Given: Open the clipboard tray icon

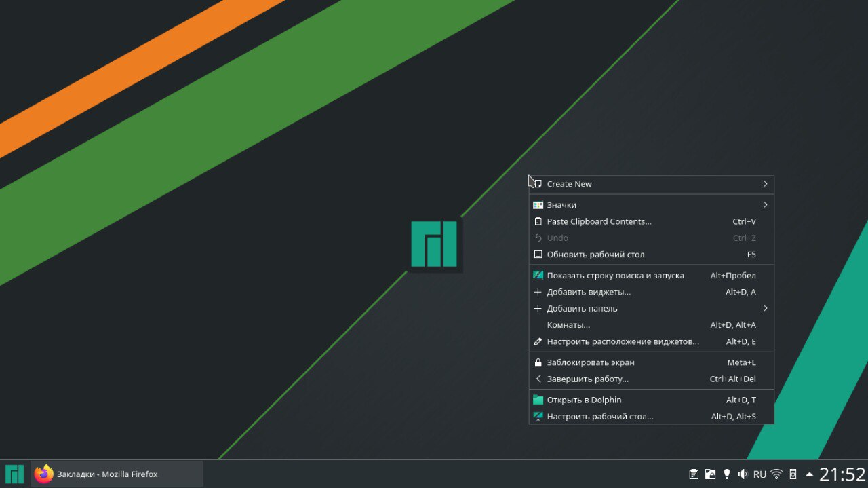Looking at the screenshot, I should coord(694,474).
